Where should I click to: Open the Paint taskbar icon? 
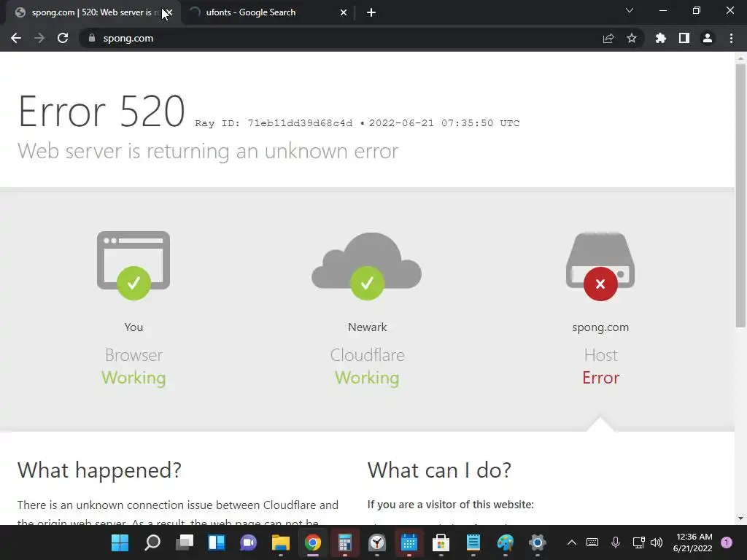506,542
